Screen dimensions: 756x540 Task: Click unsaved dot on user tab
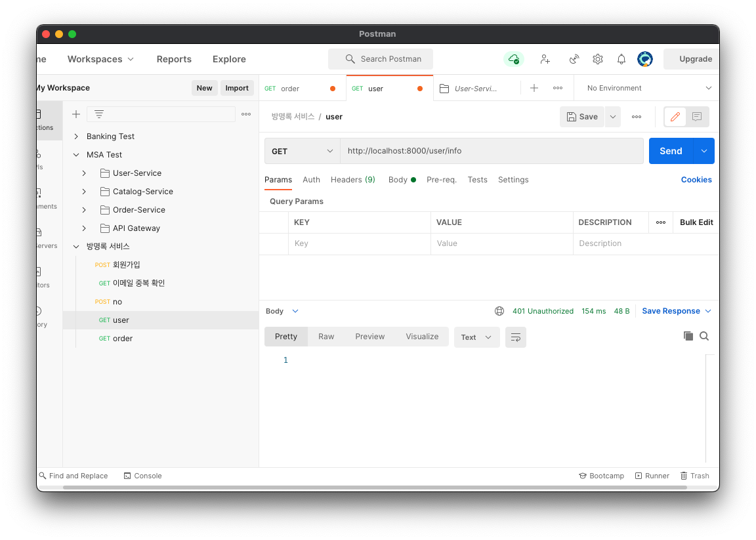coord(420,88)
